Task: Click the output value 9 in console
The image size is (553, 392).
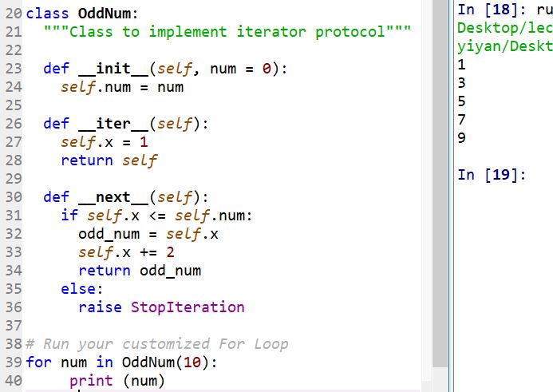Action: (x=462, y=138)
